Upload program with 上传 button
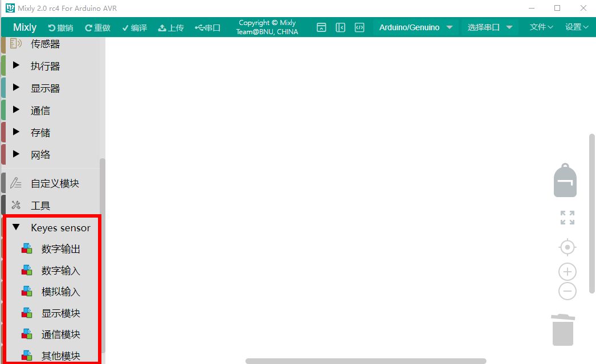The image size is (596, 364). tap(171, 28)
